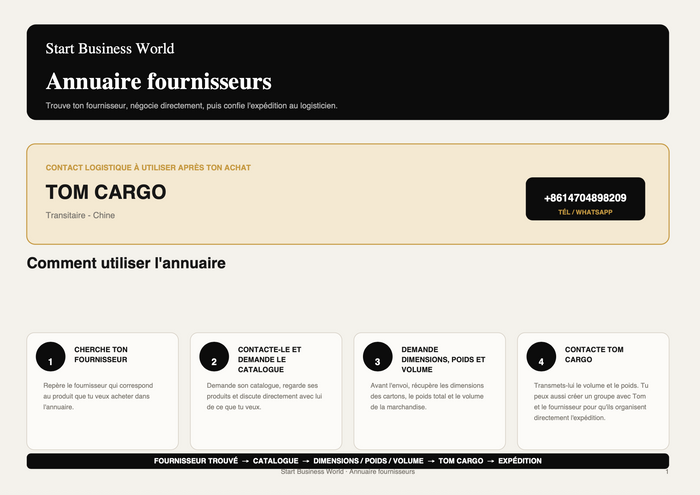Click the page number 1 in footer
The image size is (700, 495).
[x=667, y=472]
